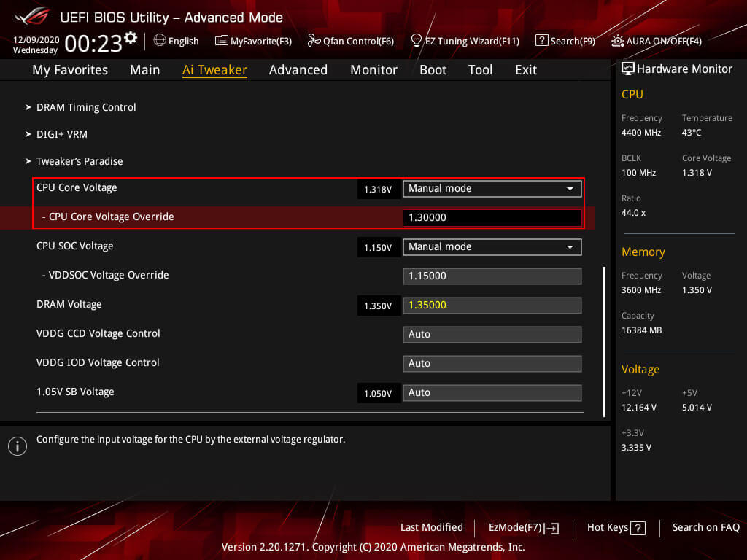Click the 00:23 clock display
Image resolution: width=747 pixels, height=560 pixels.
pos(93,44)
